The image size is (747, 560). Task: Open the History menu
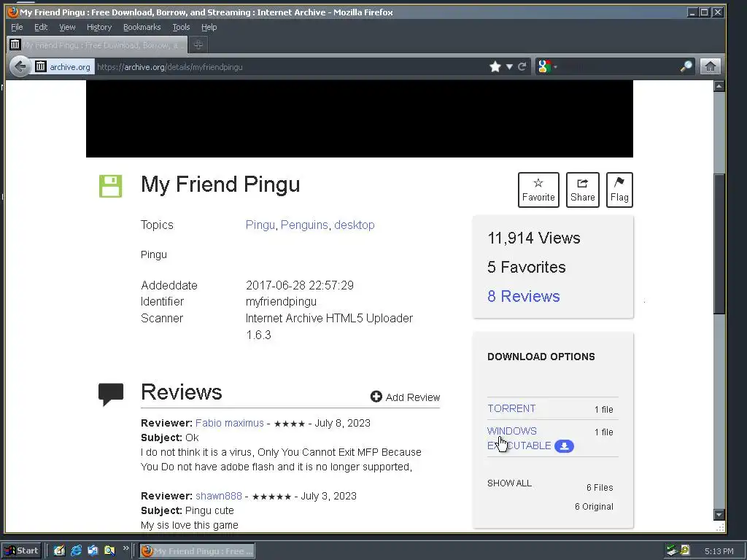[99, 27]
